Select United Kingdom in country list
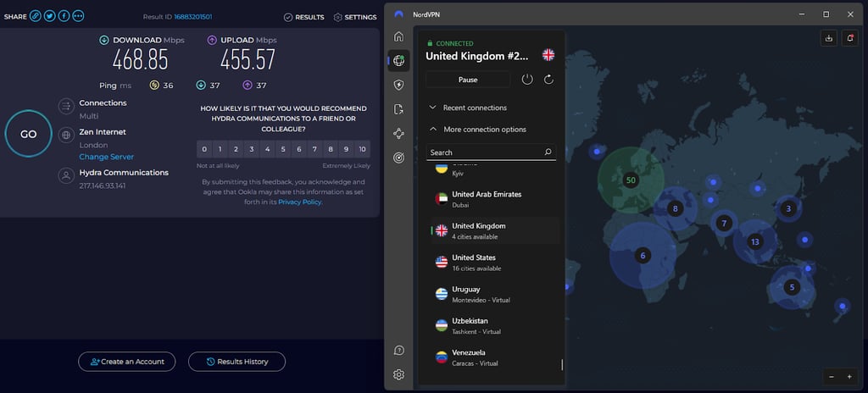Viewport: 868px width, 393px height. [494, 231]
